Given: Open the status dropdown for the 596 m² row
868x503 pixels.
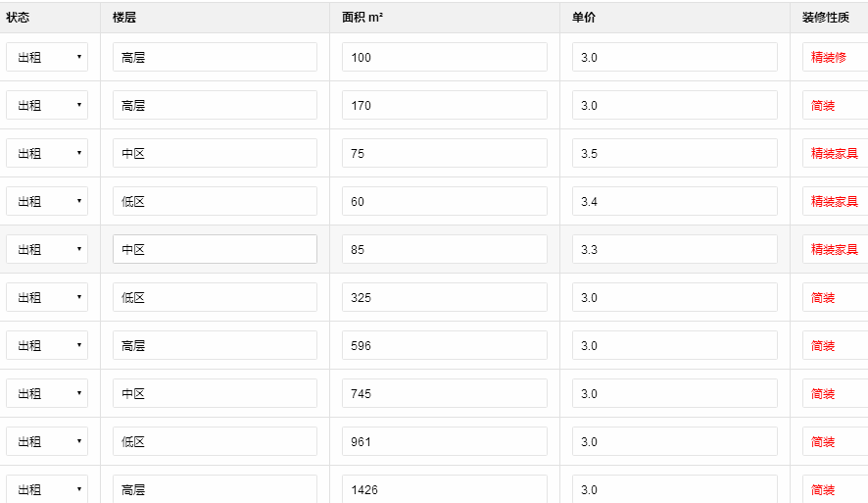Looking at the screenshot, I should tap(47, 346).
